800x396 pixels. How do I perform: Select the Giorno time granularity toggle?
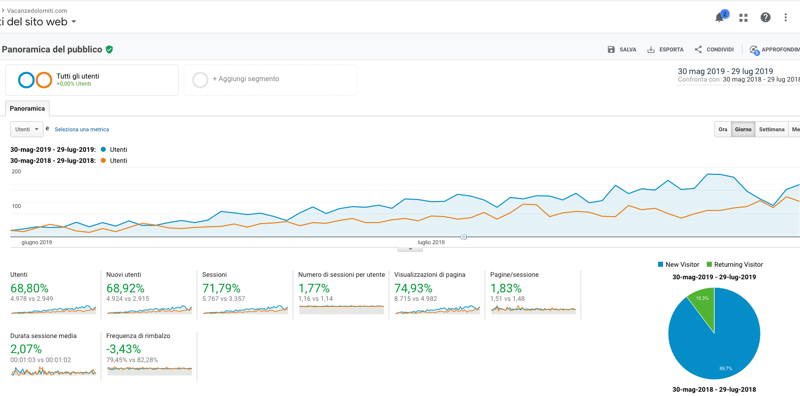point(743,130)
